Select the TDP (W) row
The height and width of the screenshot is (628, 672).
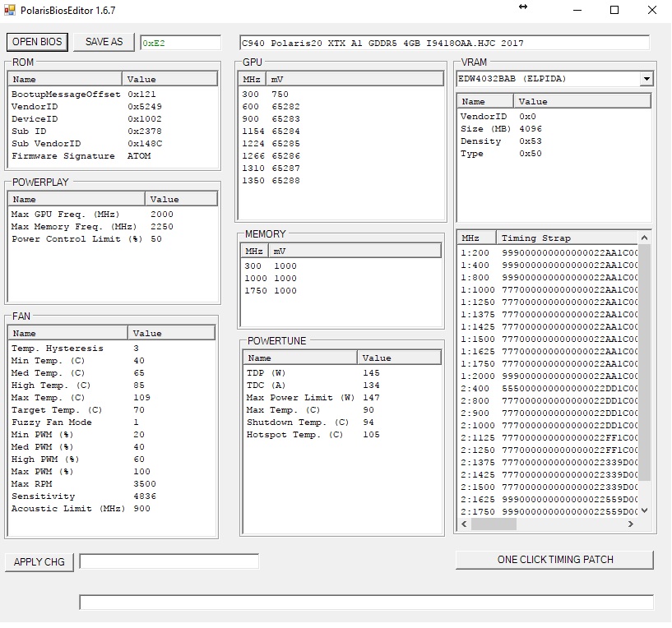point(342,373)
